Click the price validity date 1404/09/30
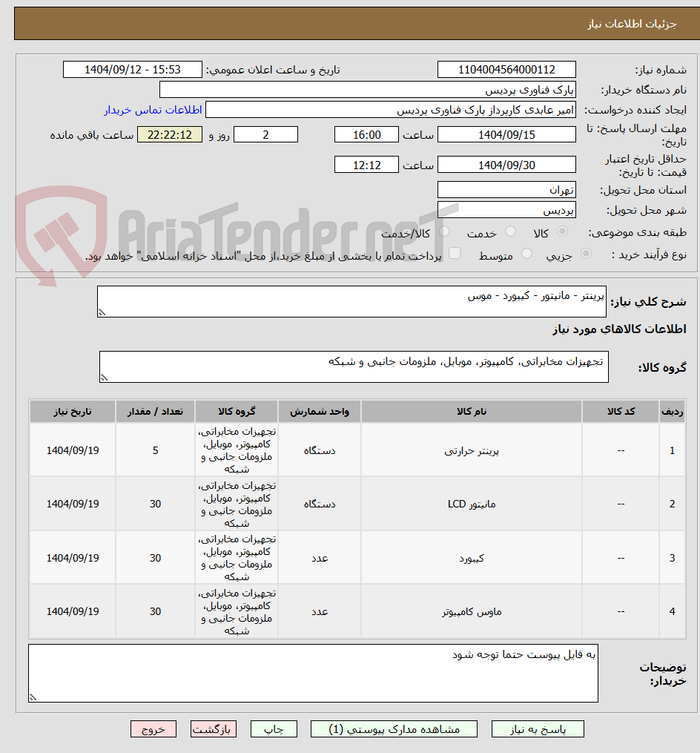The height and width of the screenshot is (753, 700). point(506,165)
